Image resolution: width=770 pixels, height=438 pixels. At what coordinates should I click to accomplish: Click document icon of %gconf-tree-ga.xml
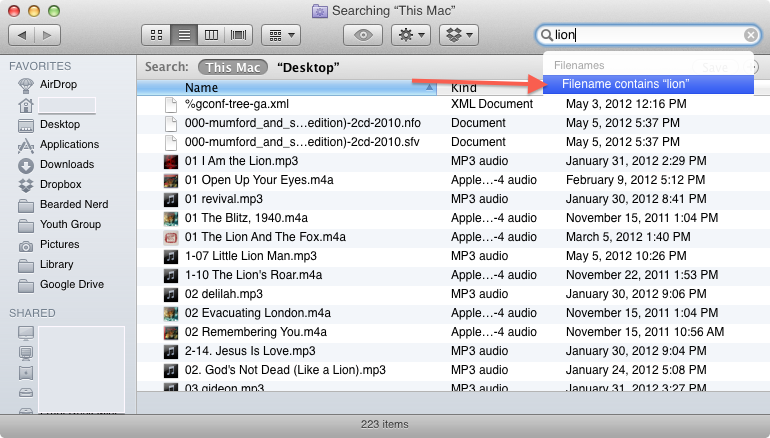tap(170, 105)
